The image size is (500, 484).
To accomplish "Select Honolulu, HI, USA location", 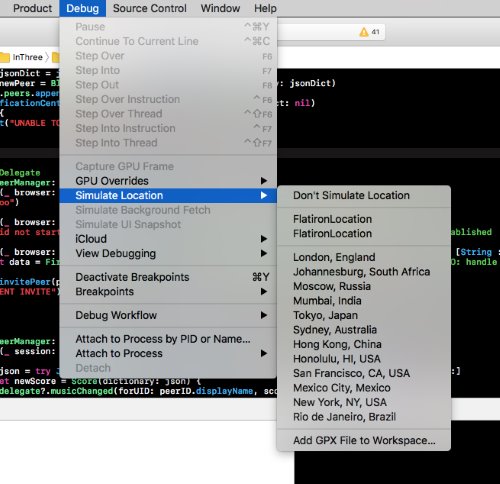I will [x=364, y=359].
